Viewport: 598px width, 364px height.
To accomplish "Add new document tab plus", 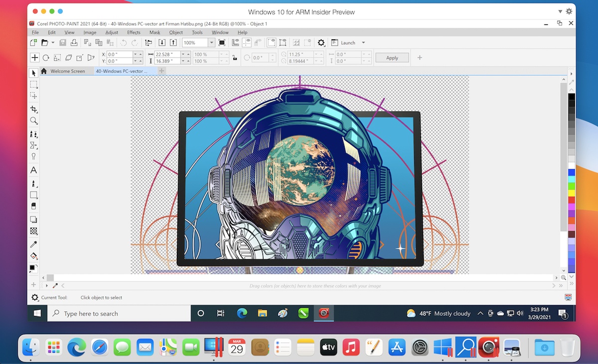I will (x=161, y=71).
